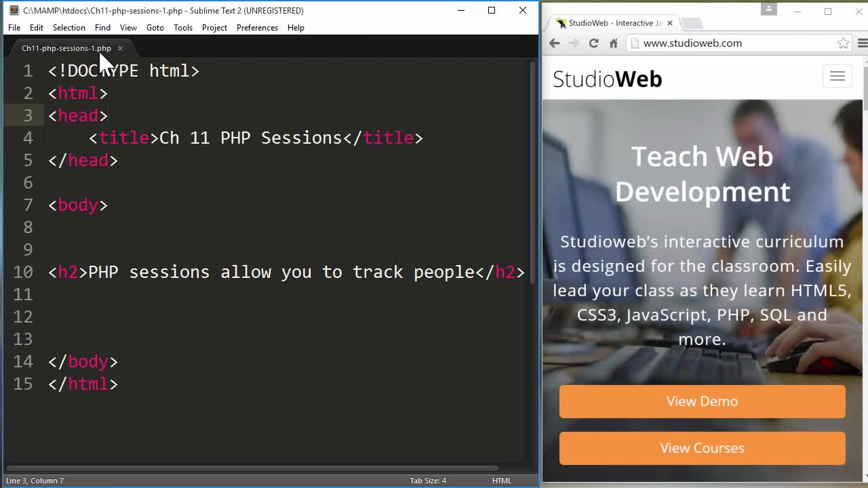868x488 pixels.
Task: Click the Chrome user profile icon
Action: coord(768,9)
